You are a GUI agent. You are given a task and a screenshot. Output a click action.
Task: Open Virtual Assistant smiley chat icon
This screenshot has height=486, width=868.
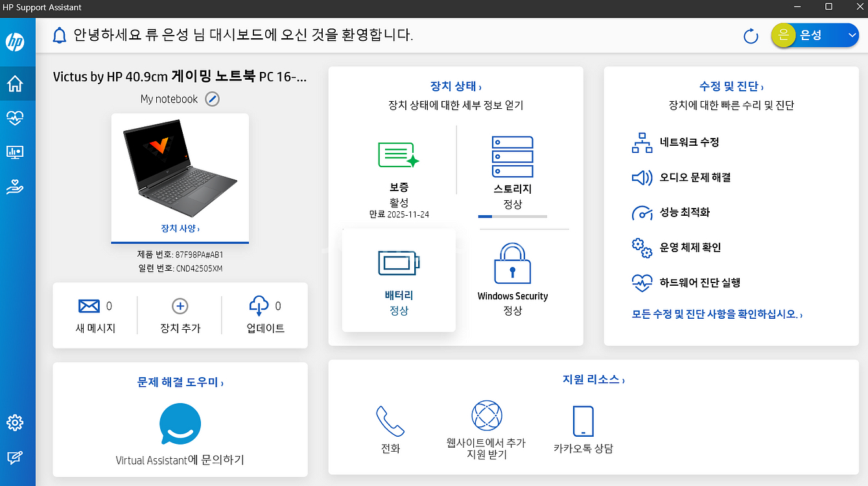180,424
